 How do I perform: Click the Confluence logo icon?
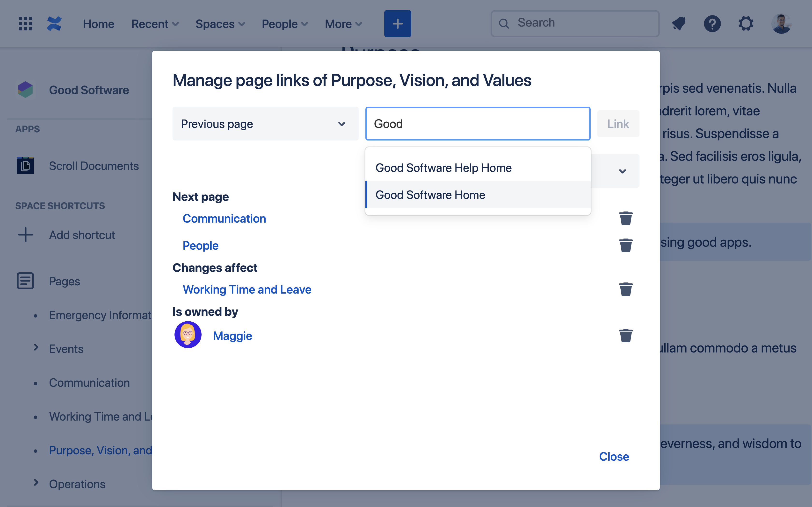(54, 24)
